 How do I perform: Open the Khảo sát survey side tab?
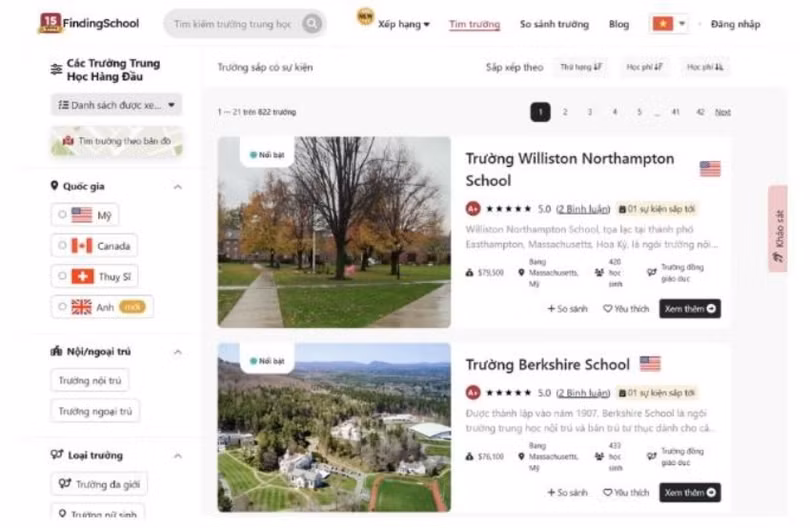click(x=778, y=229)
